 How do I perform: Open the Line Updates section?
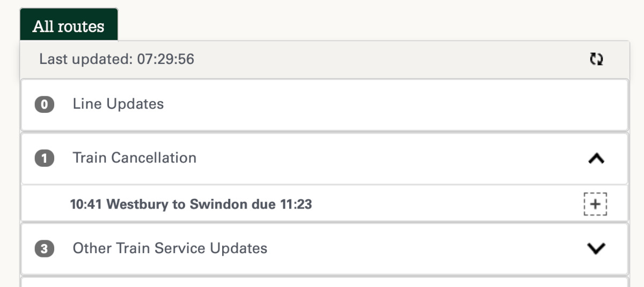(118, 104)
